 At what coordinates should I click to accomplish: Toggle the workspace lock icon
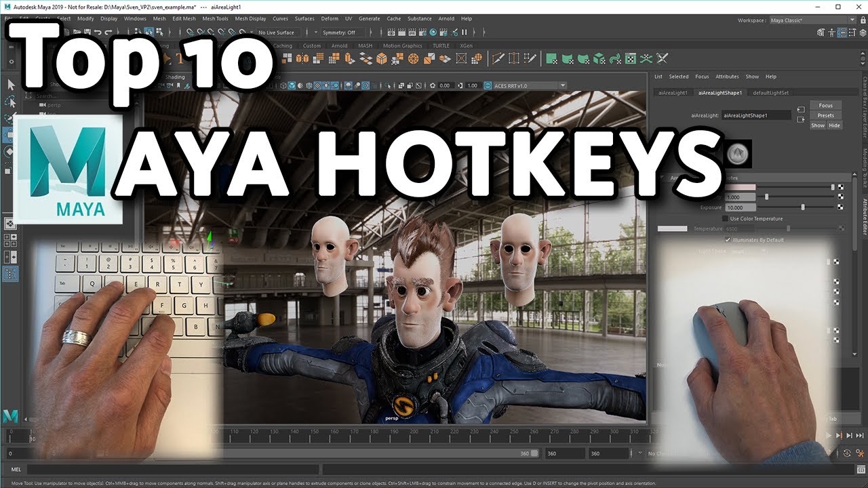click(863, 20)
